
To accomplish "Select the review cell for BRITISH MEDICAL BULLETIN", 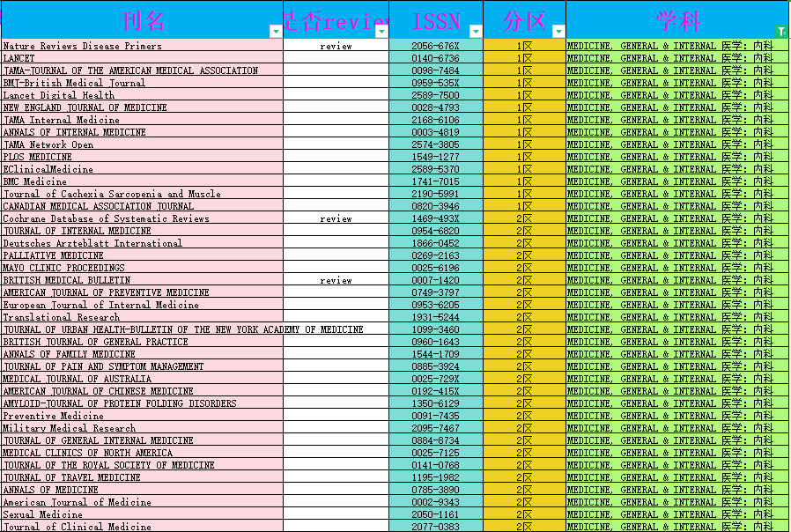I will (336, 280).
